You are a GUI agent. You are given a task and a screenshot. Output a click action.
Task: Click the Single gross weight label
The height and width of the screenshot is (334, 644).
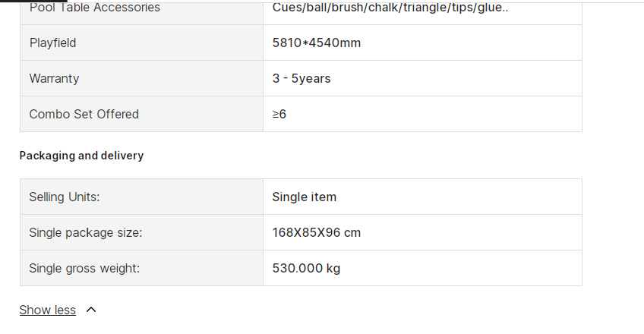coord(84,269)
